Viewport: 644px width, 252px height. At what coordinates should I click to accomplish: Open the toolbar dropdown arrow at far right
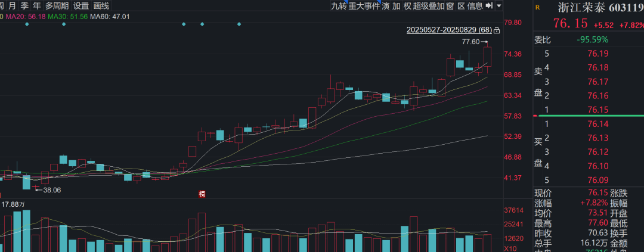tap(499, 6)
